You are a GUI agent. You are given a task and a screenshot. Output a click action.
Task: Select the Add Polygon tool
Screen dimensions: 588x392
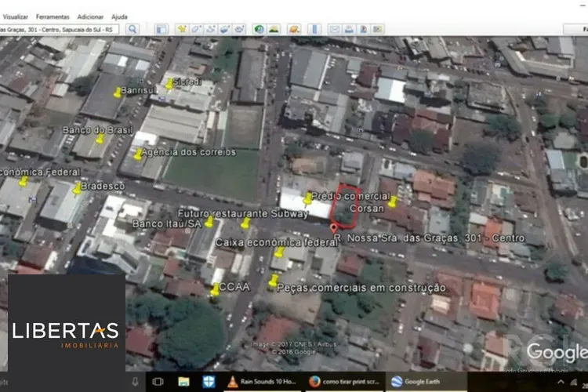tap(196, 29)
